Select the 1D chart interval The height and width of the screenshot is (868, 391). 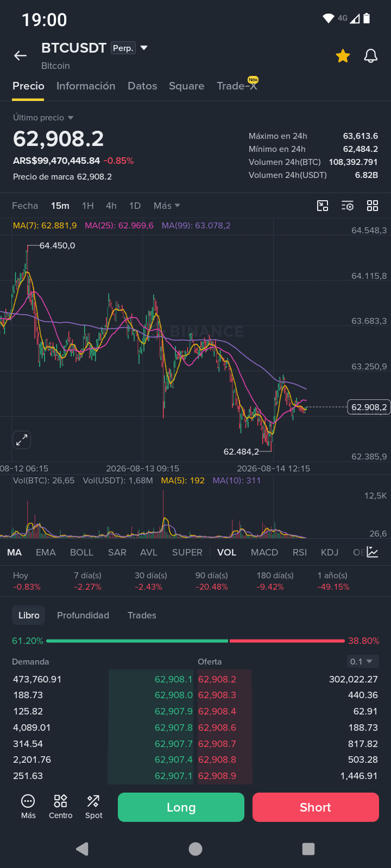(x=135, y=206)
